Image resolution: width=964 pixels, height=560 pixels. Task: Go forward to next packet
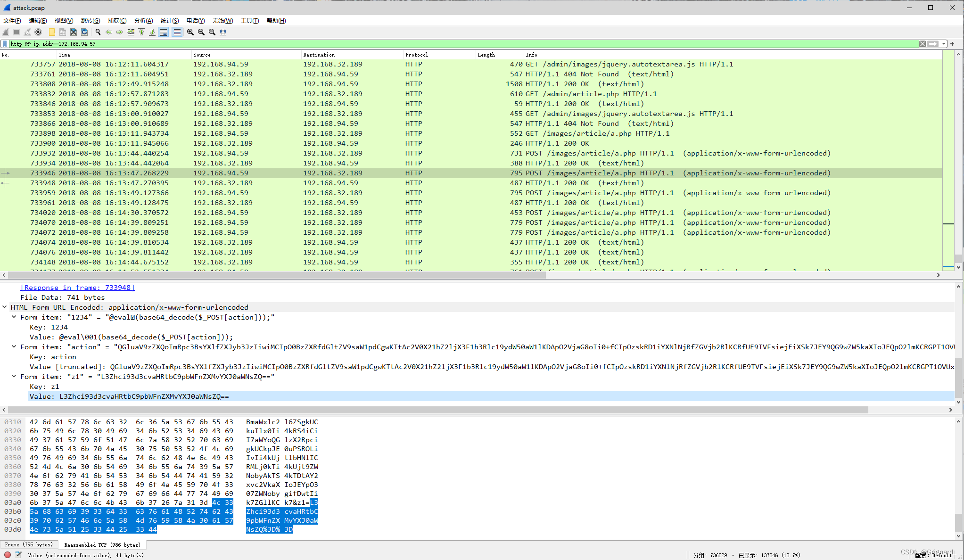120,32
